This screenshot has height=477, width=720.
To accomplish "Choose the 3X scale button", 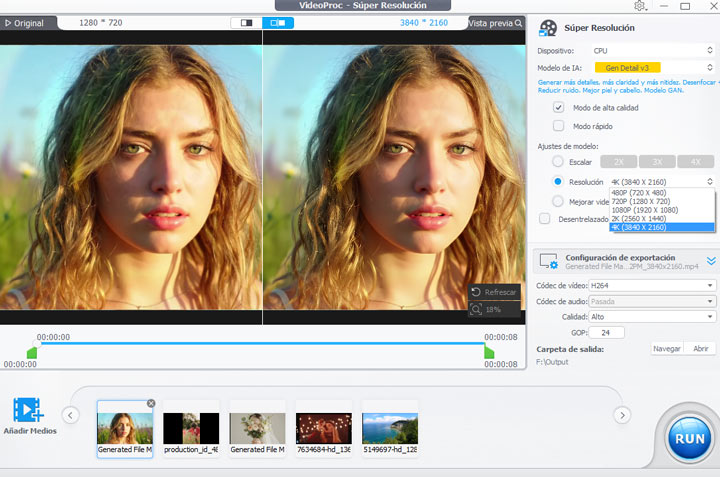I will [x=657, y=162].
